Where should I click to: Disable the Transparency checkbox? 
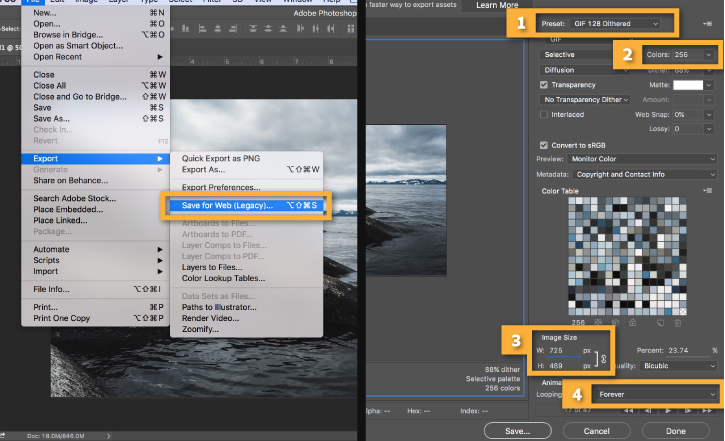point(544,85)
